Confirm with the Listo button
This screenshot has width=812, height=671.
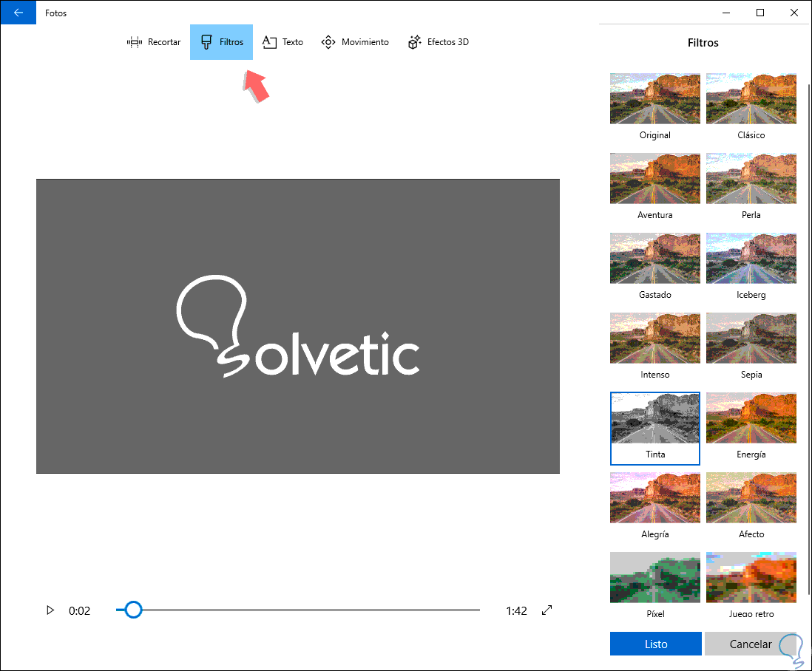[x=656, y=644]
